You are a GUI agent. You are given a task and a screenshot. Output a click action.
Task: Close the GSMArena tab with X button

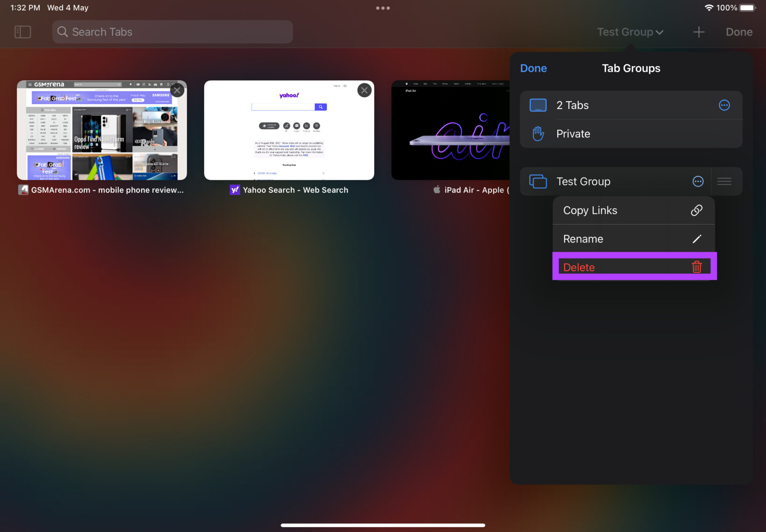click(178, 90)
